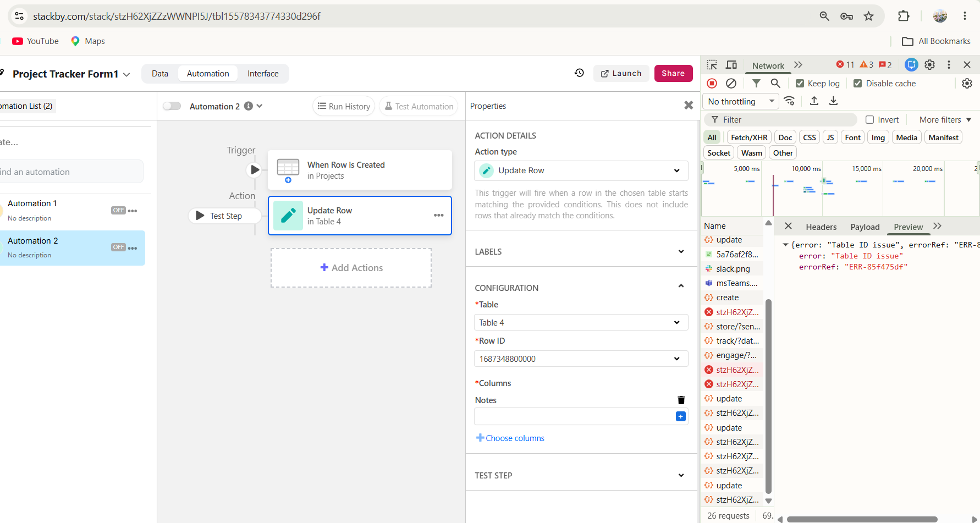Clear the network log
Image resolution: width=980 pixels, height=523 pixels.
[x=731, y=84]
